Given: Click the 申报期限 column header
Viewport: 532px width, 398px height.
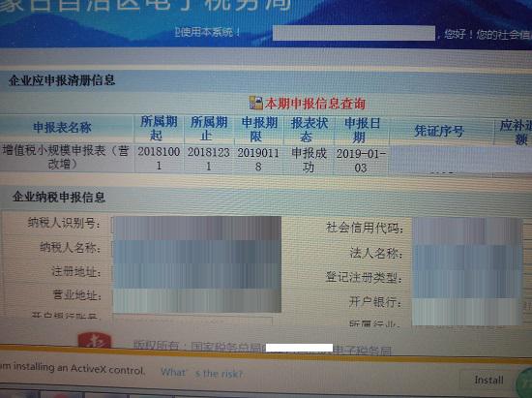Looking at the screenshot, I should (x=259, y=130).
